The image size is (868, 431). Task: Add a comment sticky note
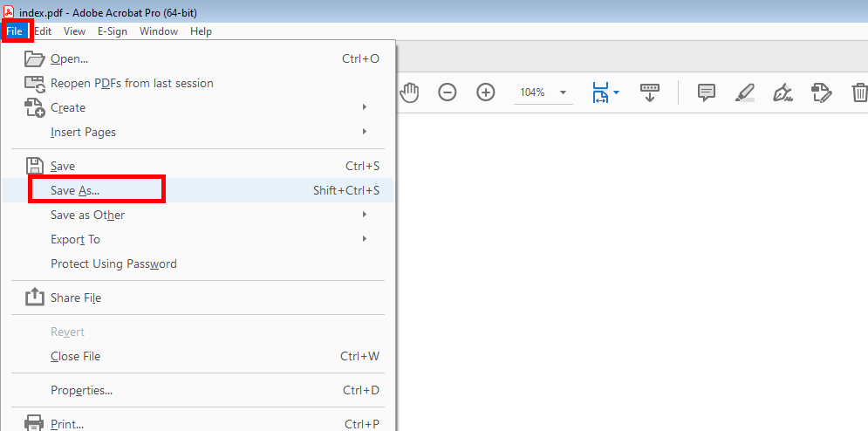point(706,92)
